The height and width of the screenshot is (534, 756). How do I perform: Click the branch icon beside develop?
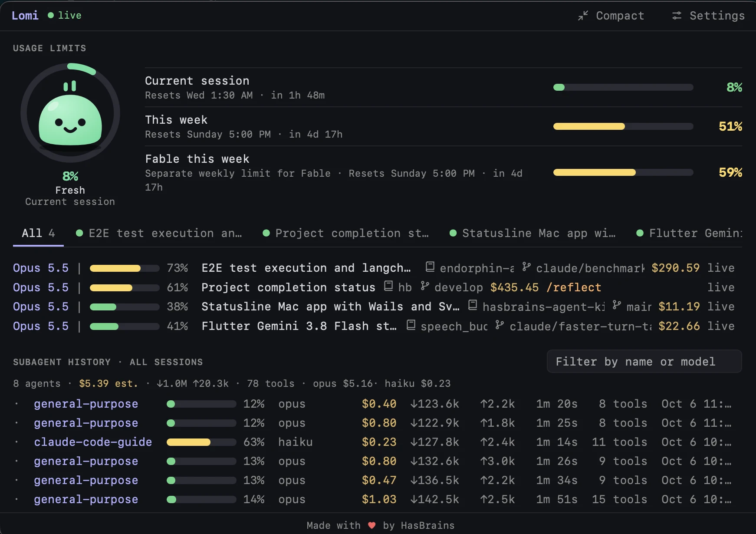(425, 286)
